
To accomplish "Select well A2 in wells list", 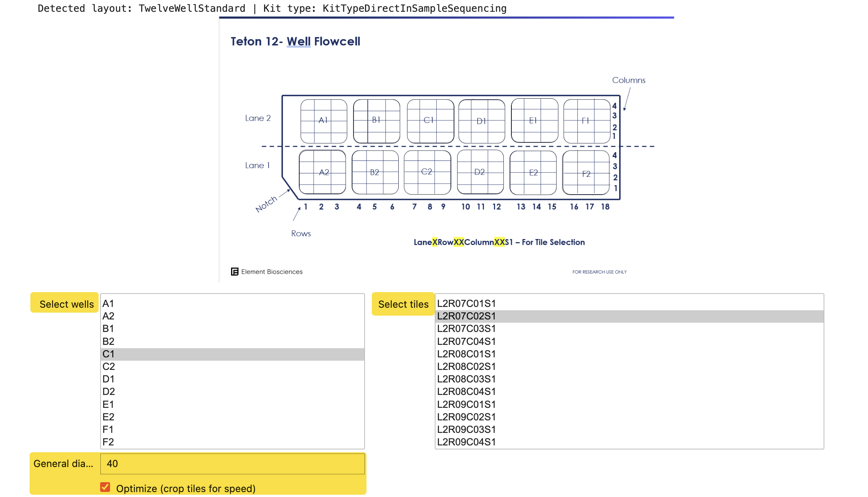I will point(233,316).
